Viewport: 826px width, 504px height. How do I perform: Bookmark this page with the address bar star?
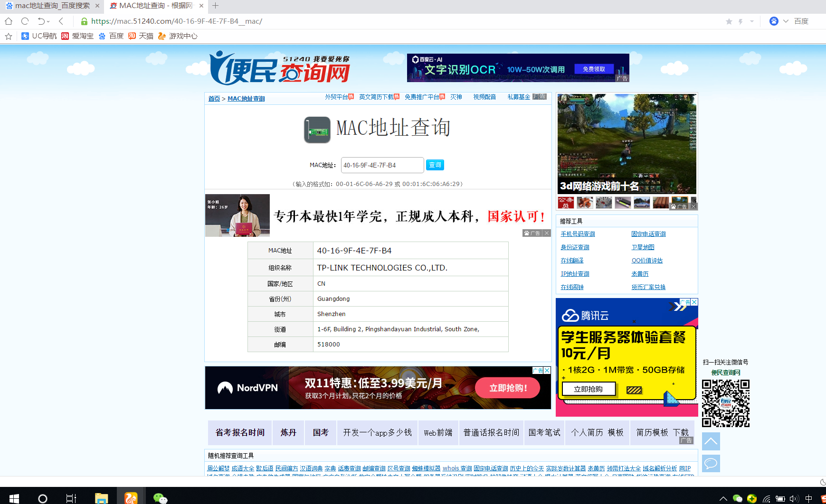click(729, 21)
